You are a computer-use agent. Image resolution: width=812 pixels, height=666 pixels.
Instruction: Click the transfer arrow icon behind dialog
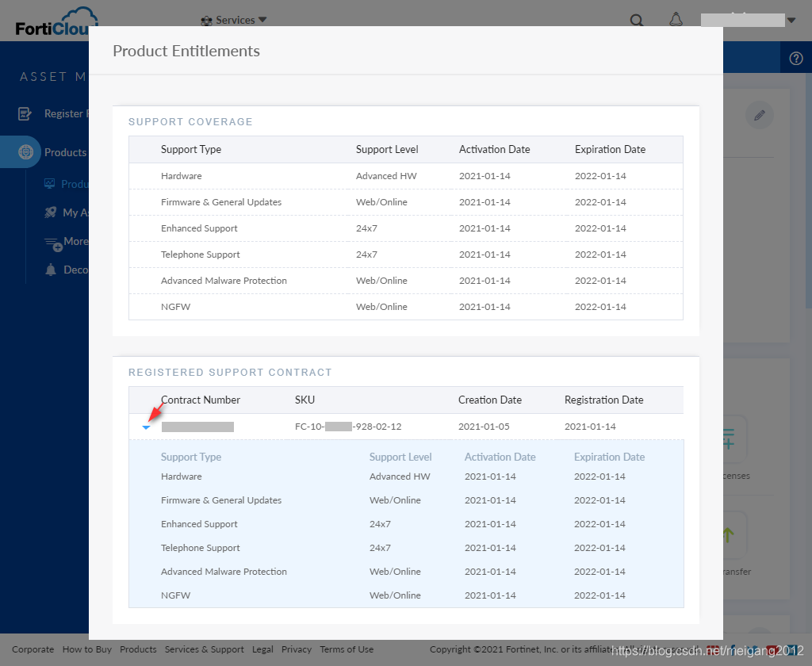[x=730, y=535]
